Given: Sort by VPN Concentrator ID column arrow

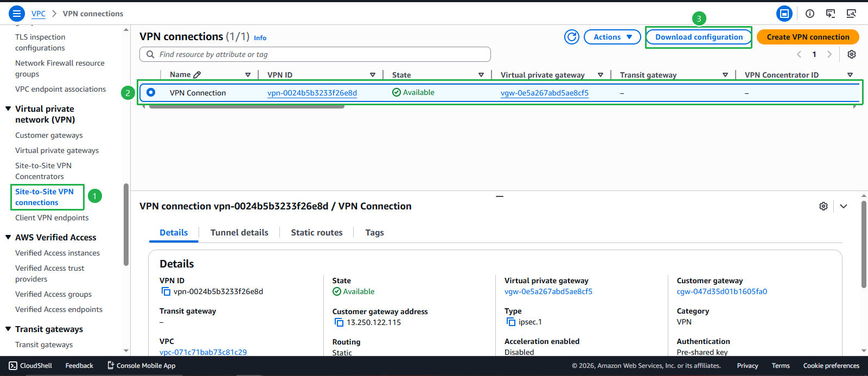Looking at the screenshot, I should tap(850, 75).
